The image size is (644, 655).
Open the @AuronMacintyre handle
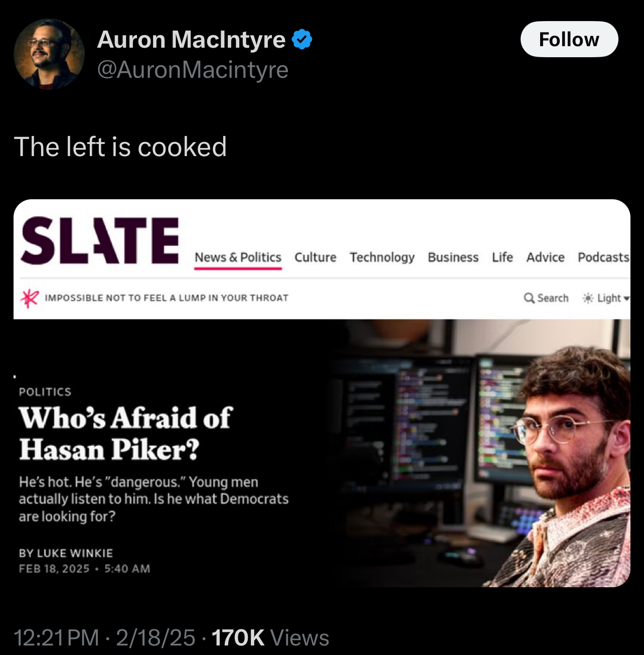193,70
